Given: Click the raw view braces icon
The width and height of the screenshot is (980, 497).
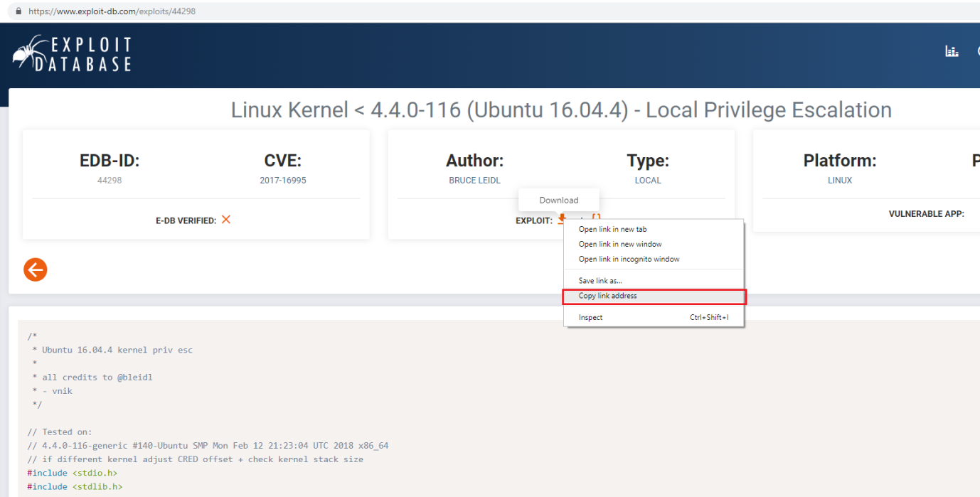Looking at the screenshot, I should (x=596, y=218).
